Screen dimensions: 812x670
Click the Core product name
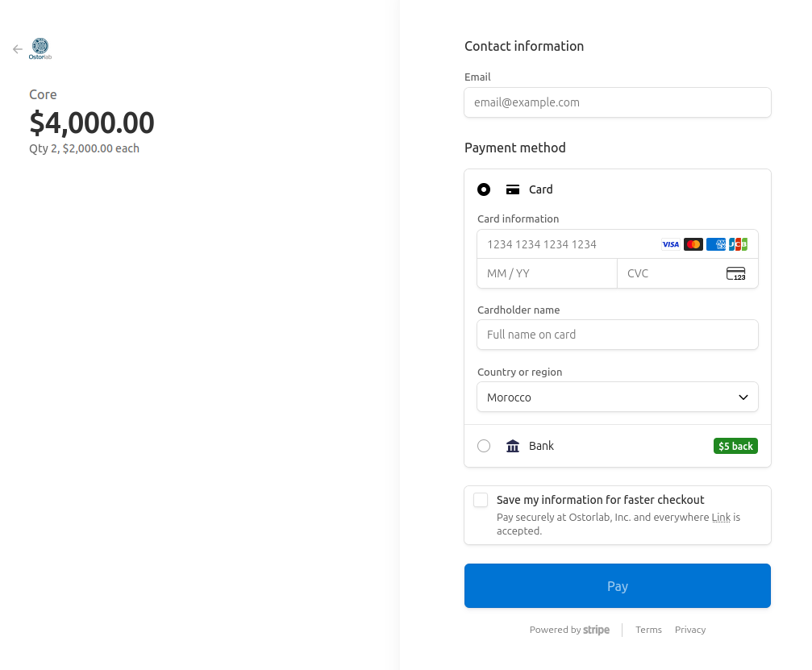tap(43, 95)
